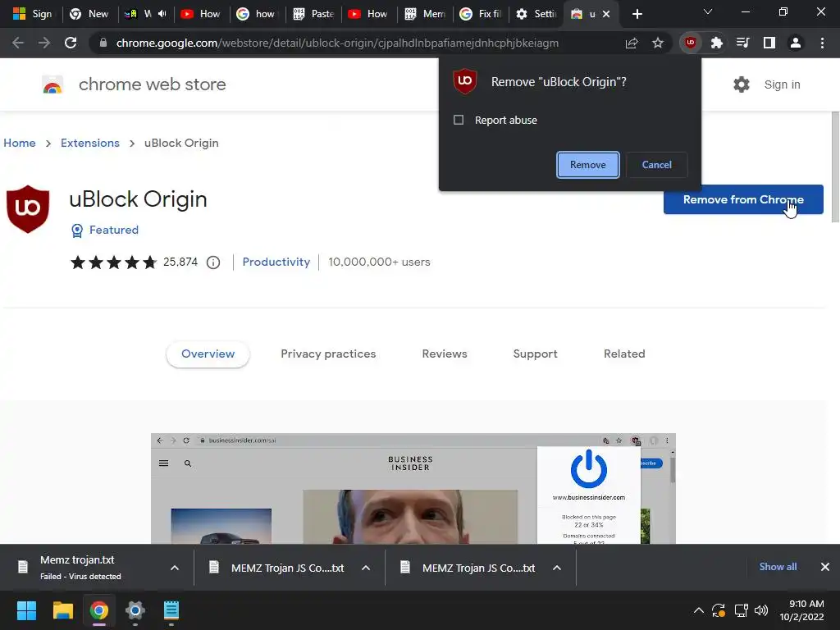Close the current uBlock tab

pyautogui.click(x=606, y=14)
